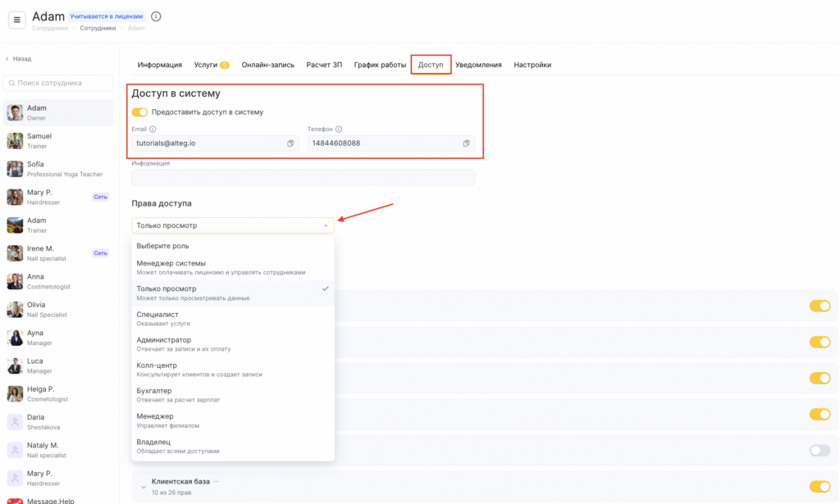Expand the Клиентская база section chevron
This screenshot has width=840, height=504.
[144, 487]
